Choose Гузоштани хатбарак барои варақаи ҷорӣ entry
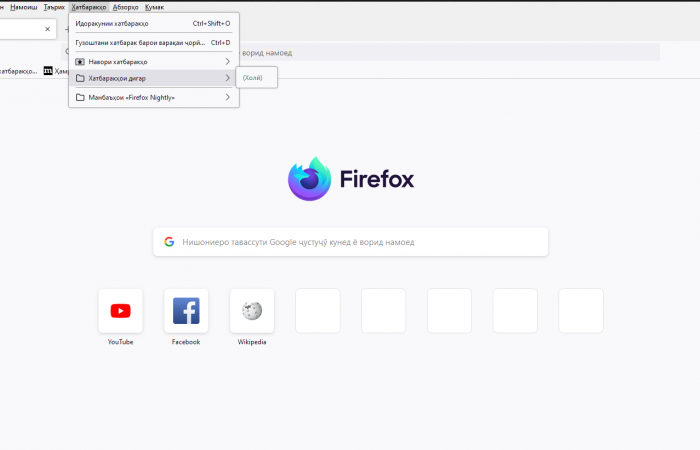The image size is (700, 450). 154,42
